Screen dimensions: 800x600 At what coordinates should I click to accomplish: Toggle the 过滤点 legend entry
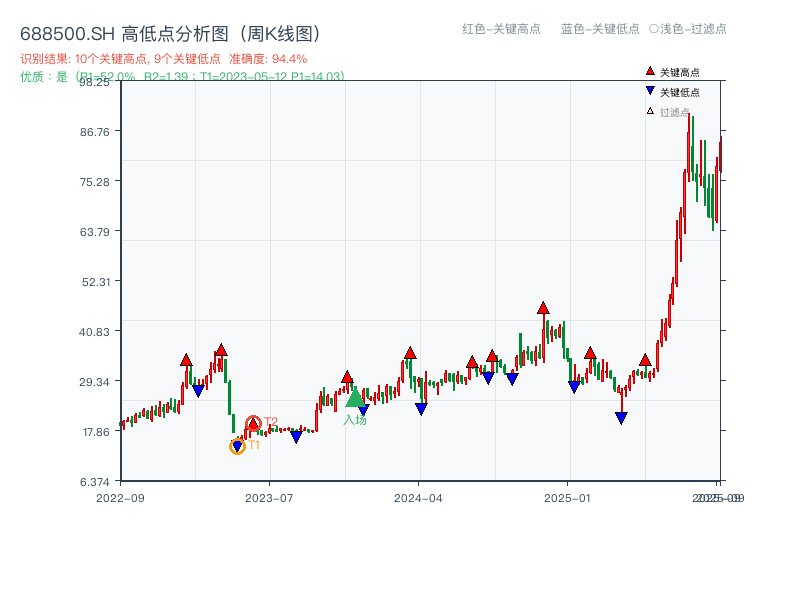click(668, 112)
